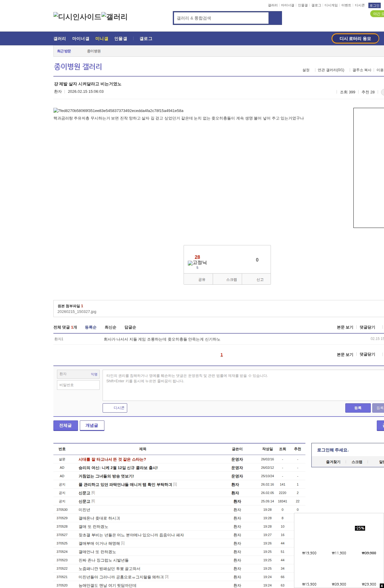This screenshot has height=588, width=384.
Task: Click comment page number 1
Action: 222,355
